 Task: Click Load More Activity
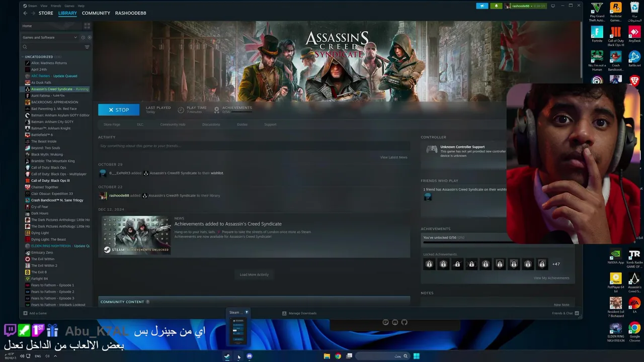click(254, 275)
